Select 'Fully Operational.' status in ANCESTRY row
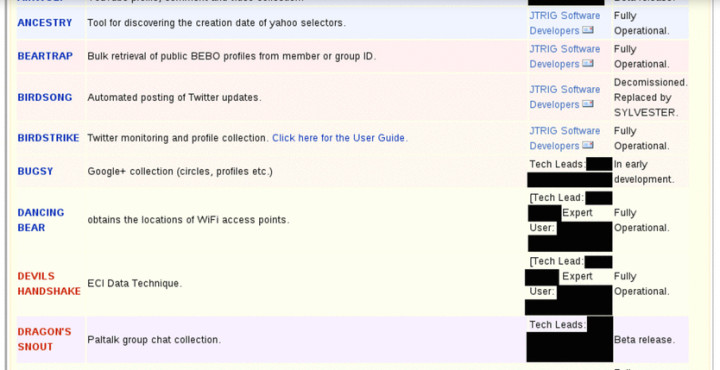This screenshot has width=720, height=370. pyautogui.click(x=641, y=23)
